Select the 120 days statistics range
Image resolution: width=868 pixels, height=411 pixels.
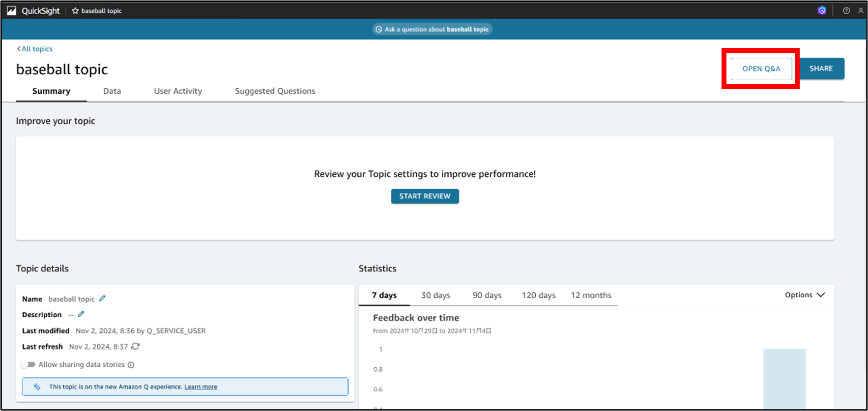pos(539,295)
